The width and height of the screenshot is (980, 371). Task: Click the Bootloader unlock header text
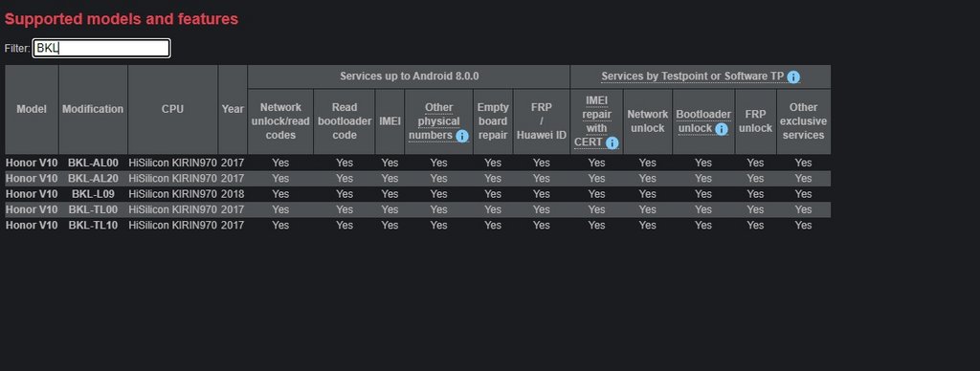click(703, 121)
